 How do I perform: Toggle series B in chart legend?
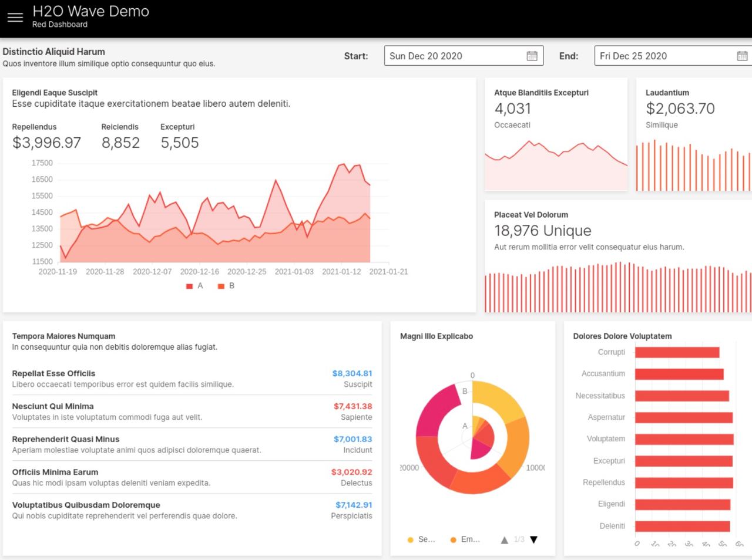[226, 286]
